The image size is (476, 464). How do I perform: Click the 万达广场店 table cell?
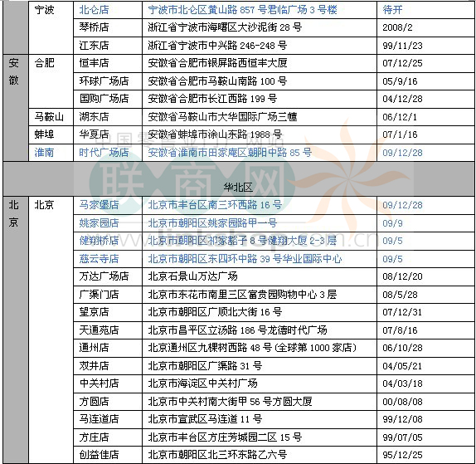click(x=108, y=276)
